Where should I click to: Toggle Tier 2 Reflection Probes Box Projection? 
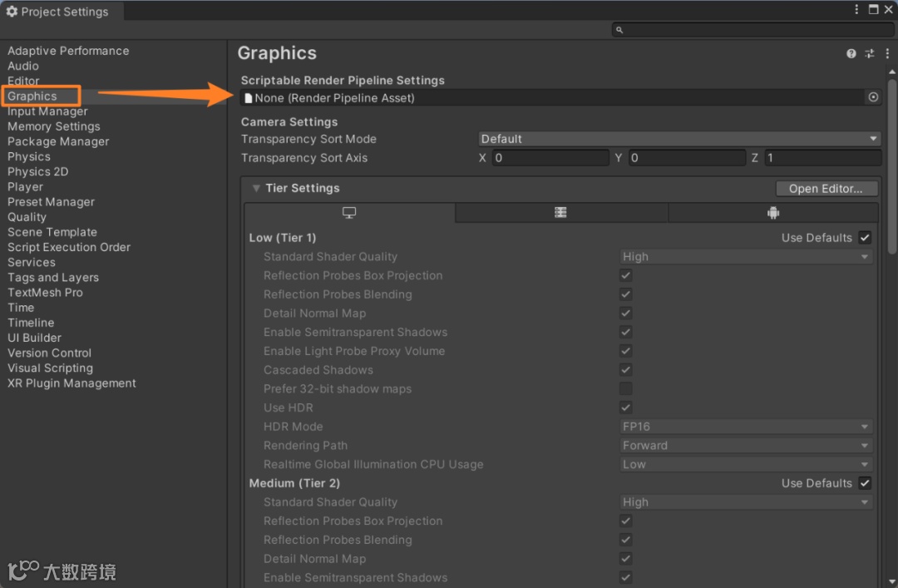(625, 521)
